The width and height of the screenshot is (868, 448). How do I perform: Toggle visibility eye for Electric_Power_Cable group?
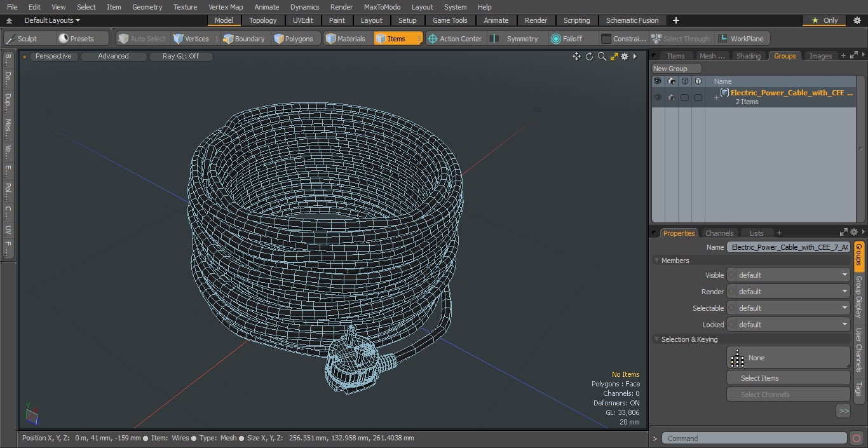click(658, 97)
